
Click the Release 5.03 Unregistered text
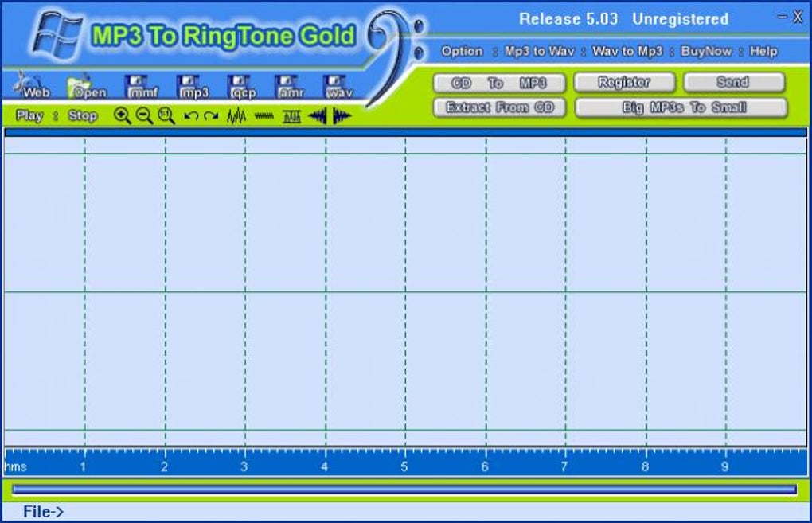tap(623, 19)
